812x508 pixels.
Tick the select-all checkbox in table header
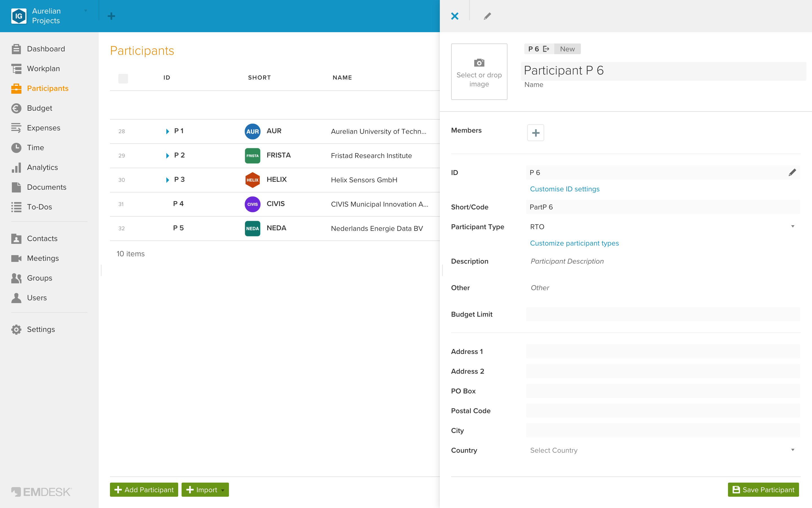pos(123,78)
